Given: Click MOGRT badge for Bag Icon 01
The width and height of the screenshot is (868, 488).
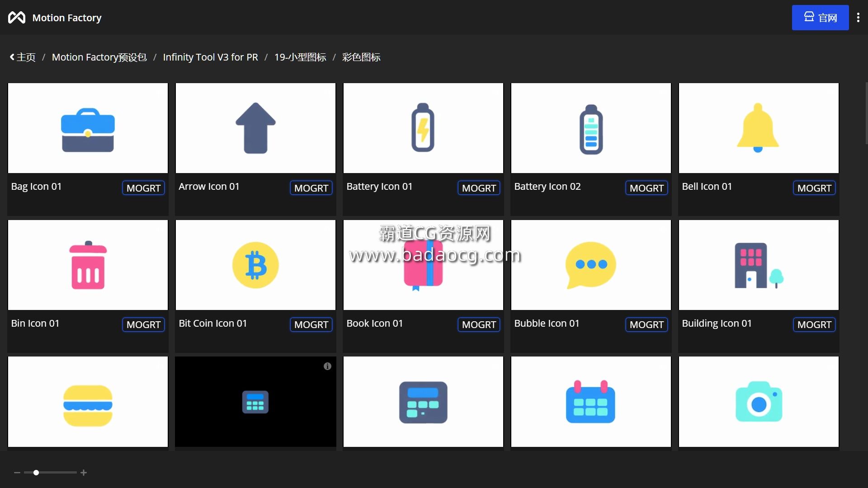Looking at the screenshot, I should pyautogui.click(x=143, y=188).
